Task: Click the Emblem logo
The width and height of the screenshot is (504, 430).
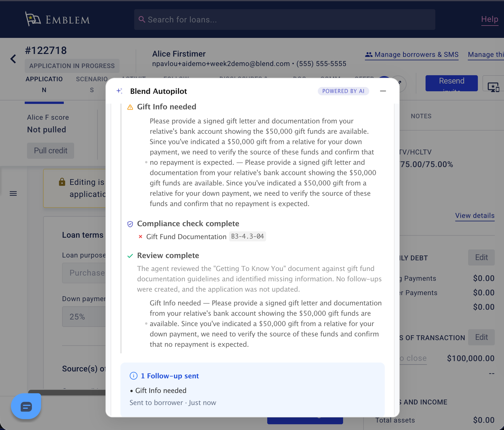Action: 57,20
